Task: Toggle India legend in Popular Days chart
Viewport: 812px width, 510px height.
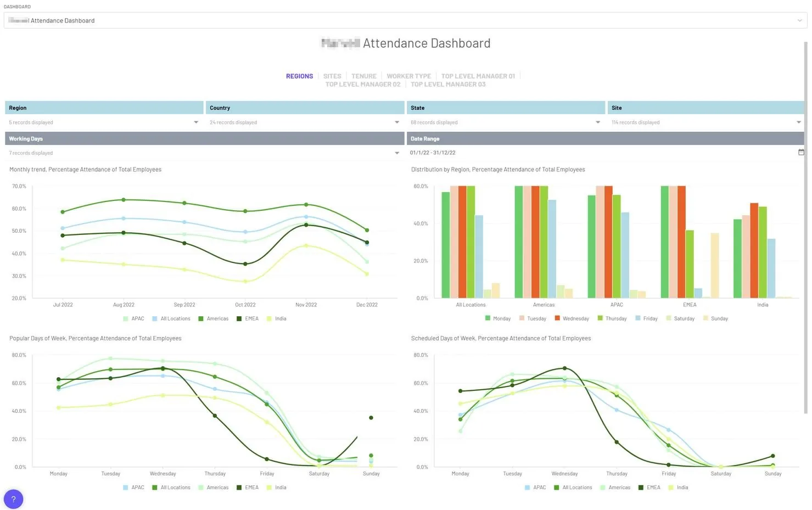Action: 277,487
